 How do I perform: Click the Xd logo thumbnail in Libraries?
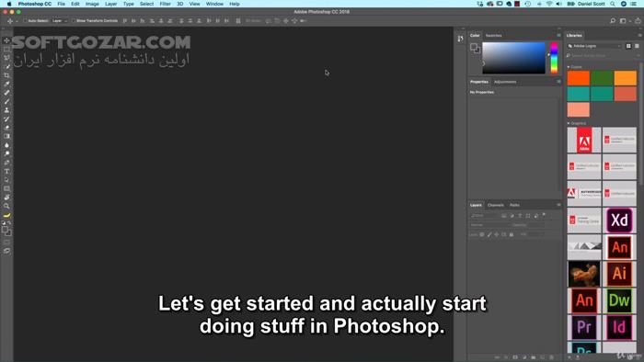click(619, 221)
